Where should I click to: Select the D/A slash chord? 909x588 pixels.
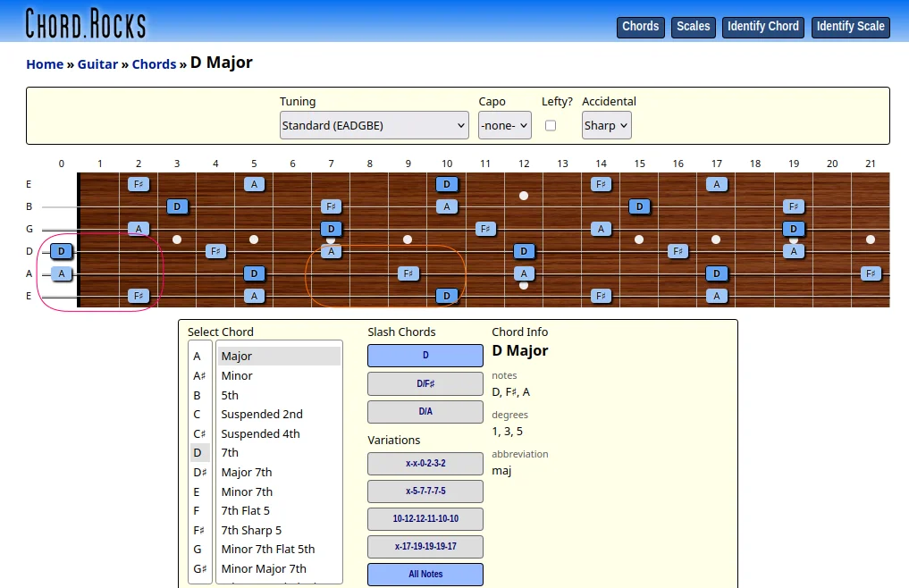tap(425, 412)
